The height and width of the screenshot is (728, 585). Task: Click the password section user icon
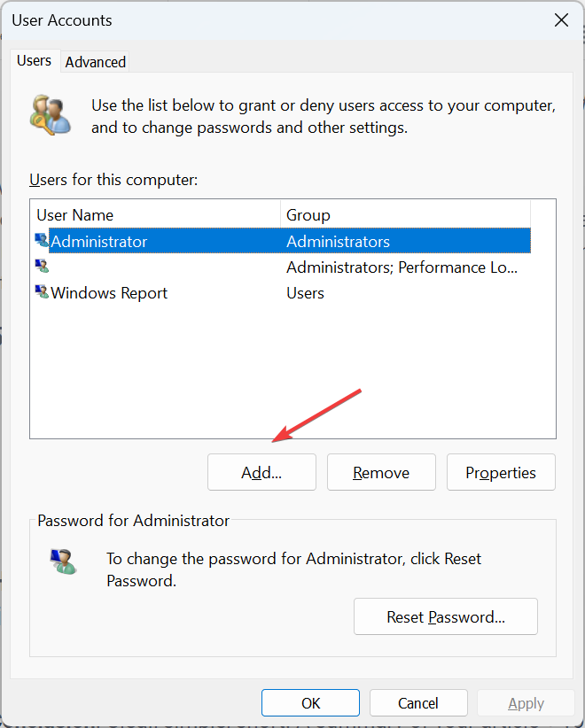(x=63, y=561)
